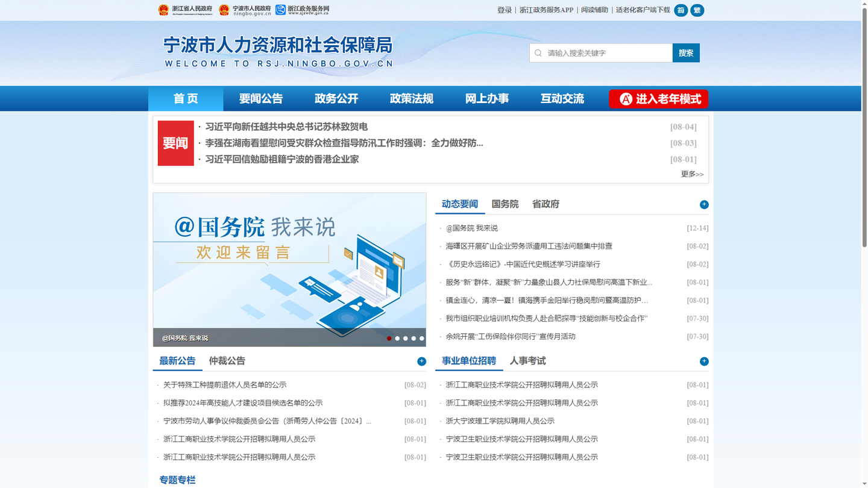The height and width of the screenshot is (488, 868).
Task: Open 宁波市劳动人事争议仲裁委员会公告
Action: [268, 421]
